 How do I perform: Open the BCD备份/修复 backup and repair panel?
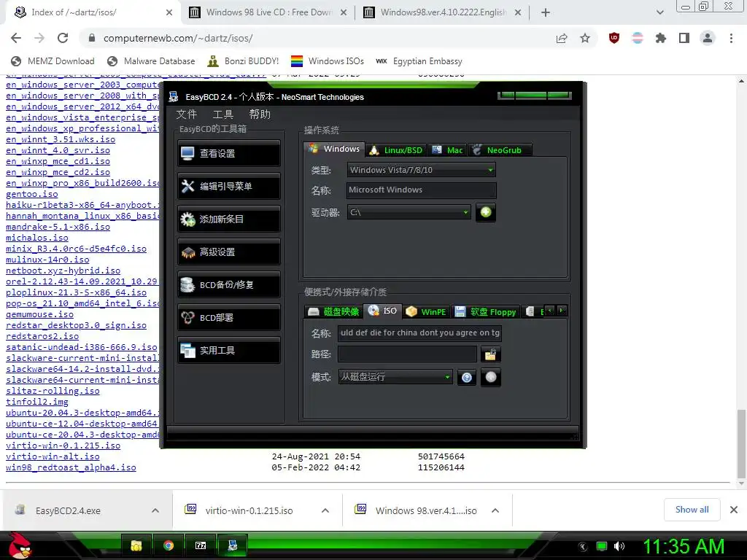(228, 285)
